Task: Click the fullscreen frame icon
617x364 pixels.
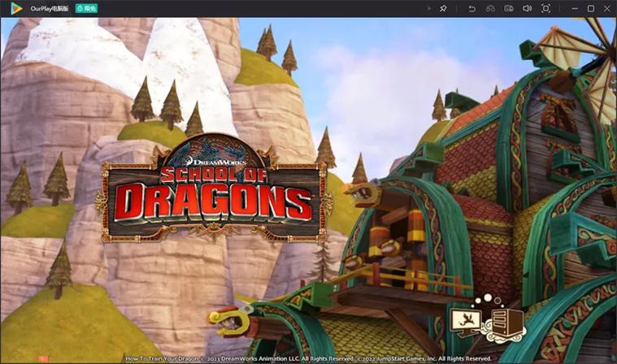Action: point(545,8)
